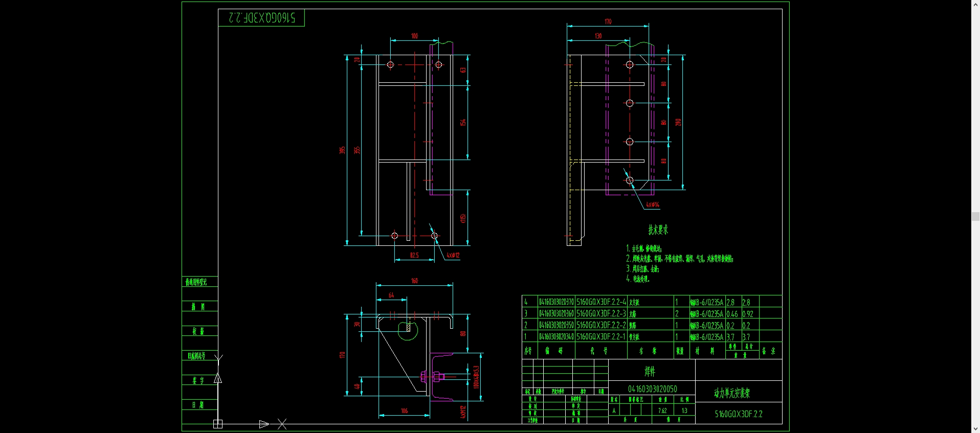Select the (115) reference dimension
The height and width of the screenshot is (433, 980).
tap(463, 218)
